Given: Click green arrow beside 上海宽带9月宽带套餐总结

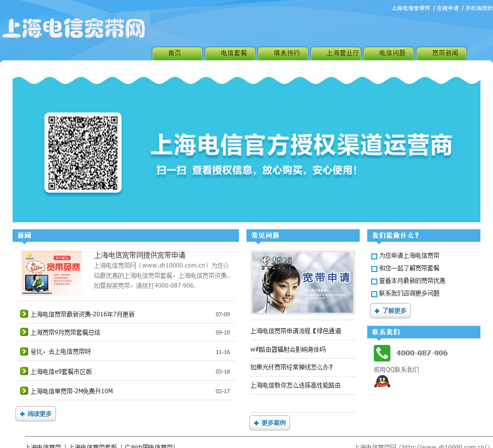Looking at the screenshot, I should click(24, 332).
